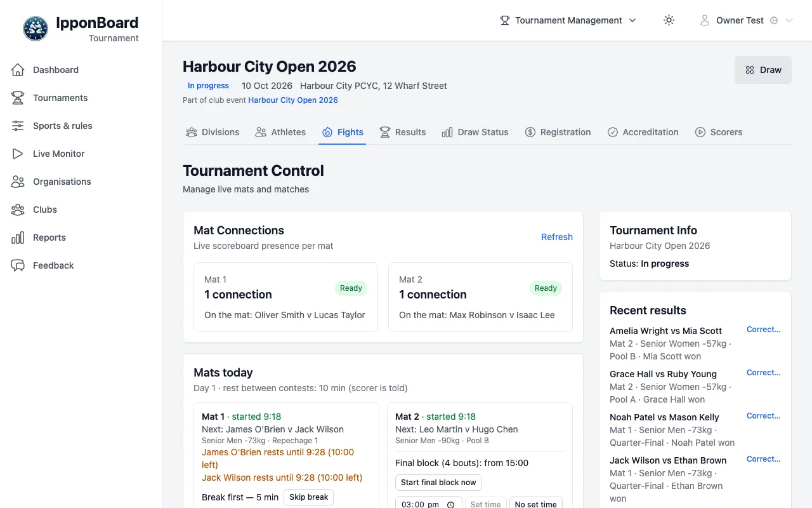Click the text 'Oliver Smith v Lucas Taylor'
Screen dimensions: 812x508
tap(310, 315)
